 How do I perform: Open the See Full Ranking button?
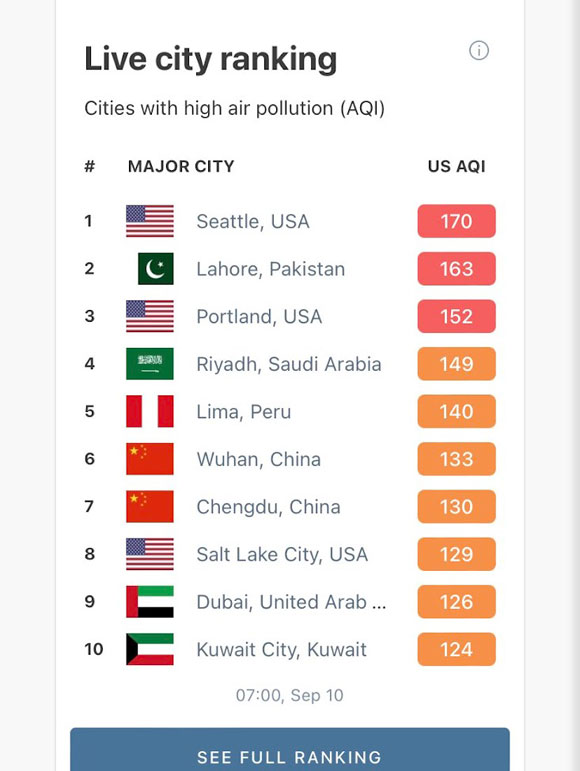pyautogui.click(x=290, y=750)
